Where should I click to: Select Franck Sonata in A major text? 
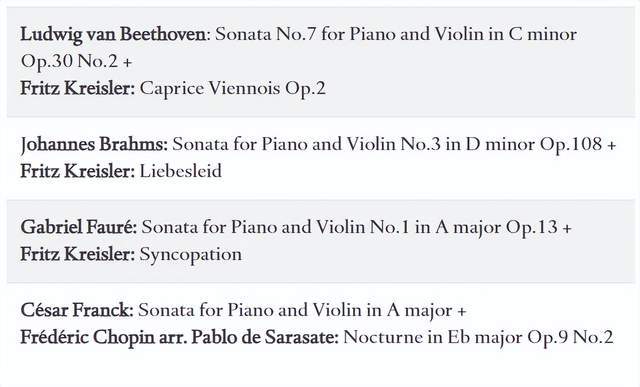(x=296, y=311)
